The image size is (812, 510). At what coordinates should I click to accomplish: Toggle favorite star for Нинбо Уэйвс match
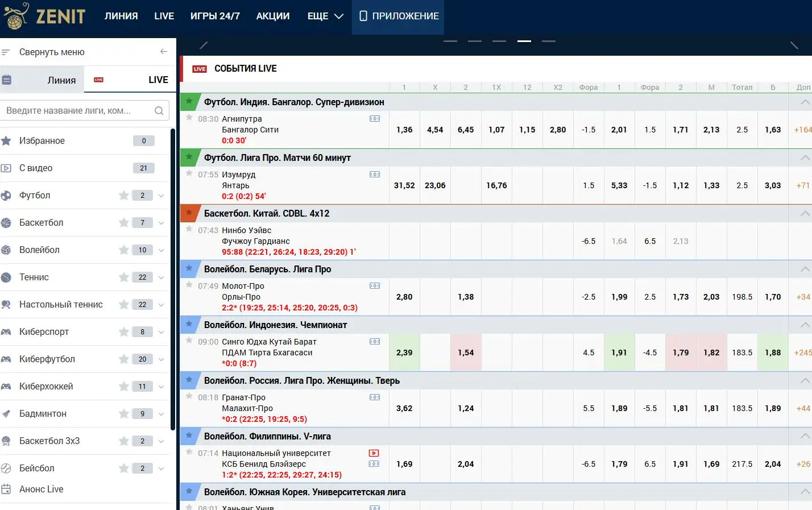[189, 229]
